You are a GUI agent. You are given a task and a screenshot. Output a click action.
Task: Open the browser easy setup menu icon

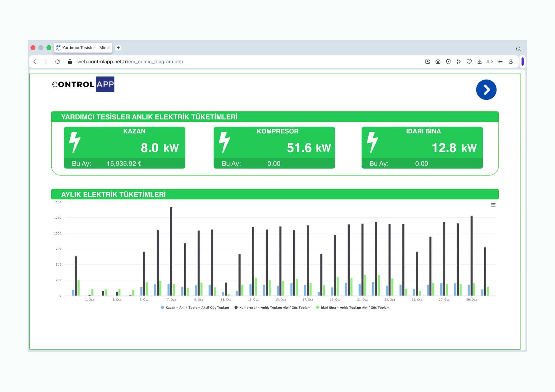click(500, 62)
